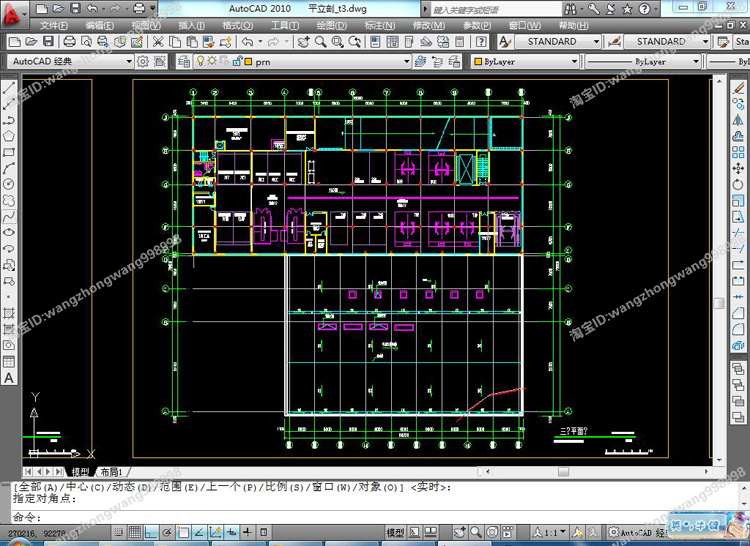The image size is (750, 546).
Task: Select the Rectangle draw tool
Action: [x=9, y=153]
